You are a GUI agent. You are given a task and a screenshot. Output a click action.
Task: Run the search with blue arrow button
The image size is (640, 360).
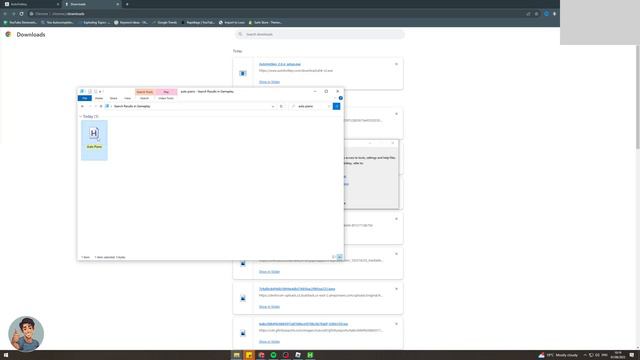point(336,106)
